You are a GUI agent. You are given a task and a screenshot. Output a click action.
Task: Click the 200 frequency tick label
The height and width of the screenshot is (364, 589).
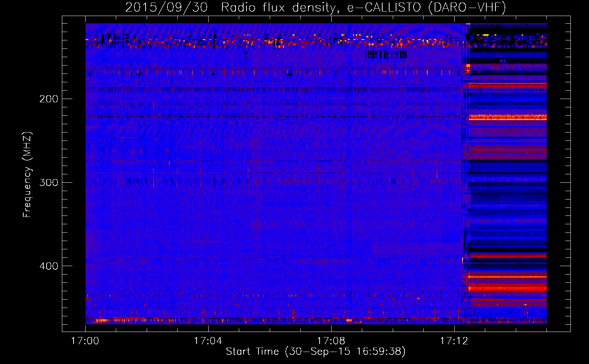click(49, 99)
